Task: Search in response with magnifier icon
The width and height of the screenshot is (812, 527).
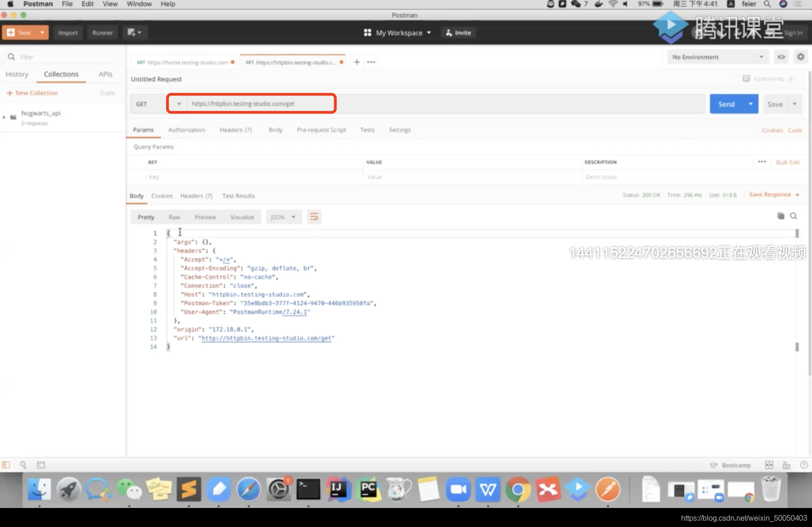Action: (x=794, y=216)
